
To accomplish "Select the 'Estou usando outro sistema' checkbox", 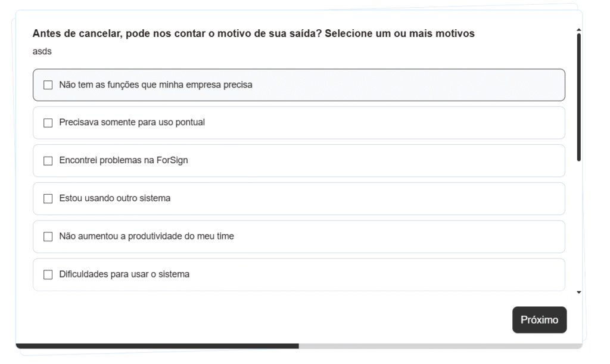I will tap(48, 199).
